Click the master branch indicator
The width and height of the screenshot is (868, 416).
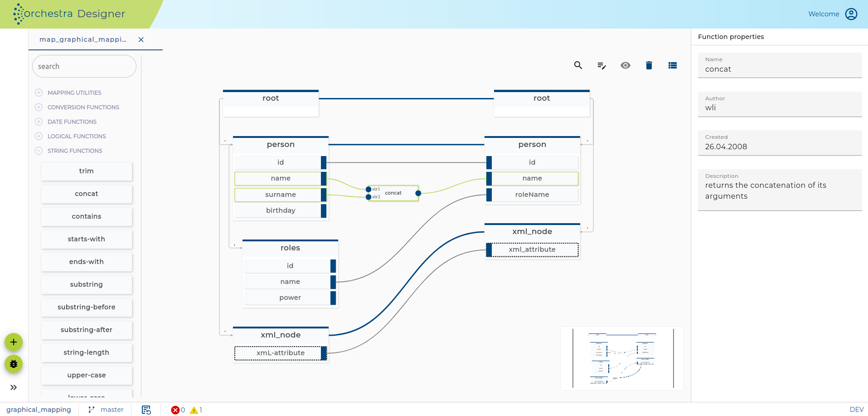tap(106, 410)
